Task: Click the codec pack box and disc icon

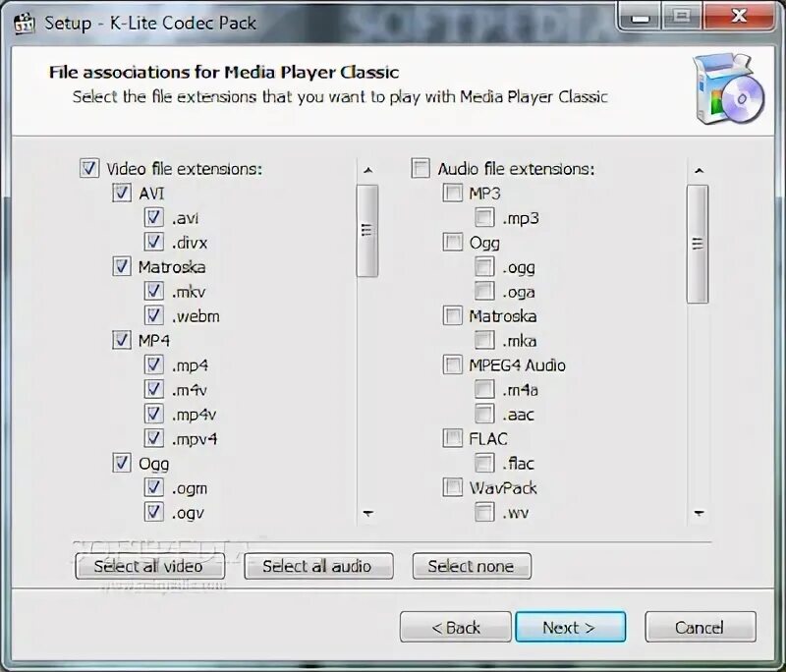Action: [x=729, y=89]
